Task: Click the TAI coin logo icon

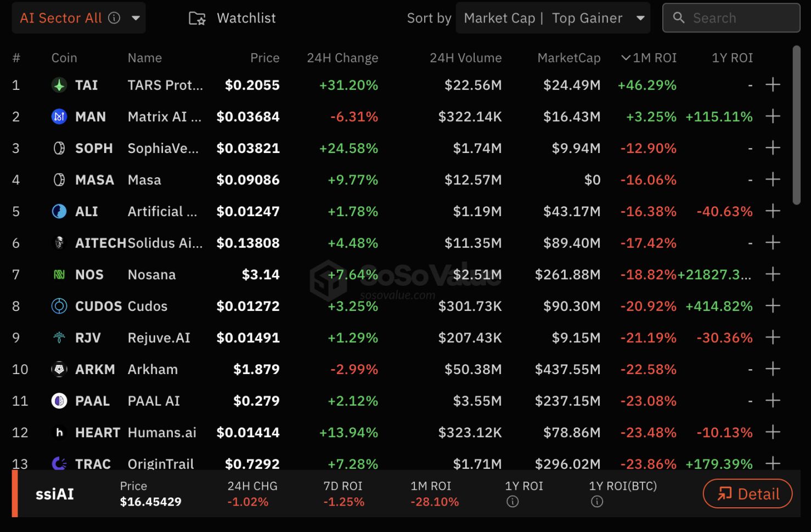Action: point(59,85)
